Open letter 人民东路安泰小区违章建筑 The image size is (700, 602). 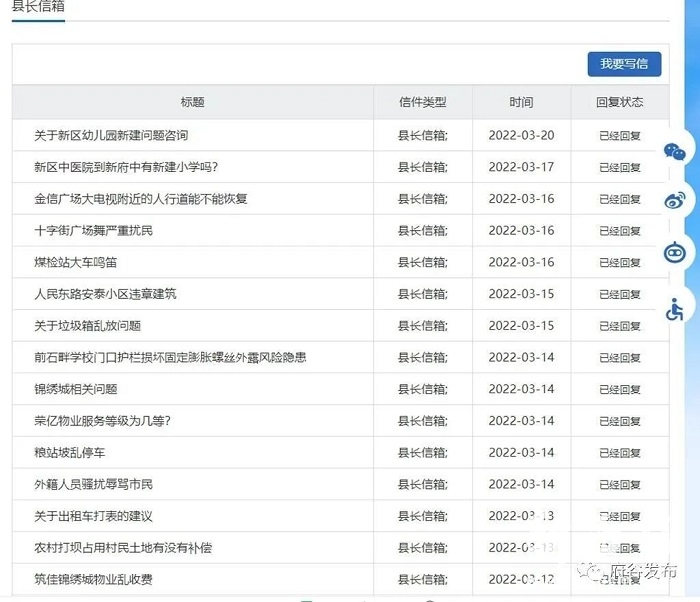[x=105, y=294]
